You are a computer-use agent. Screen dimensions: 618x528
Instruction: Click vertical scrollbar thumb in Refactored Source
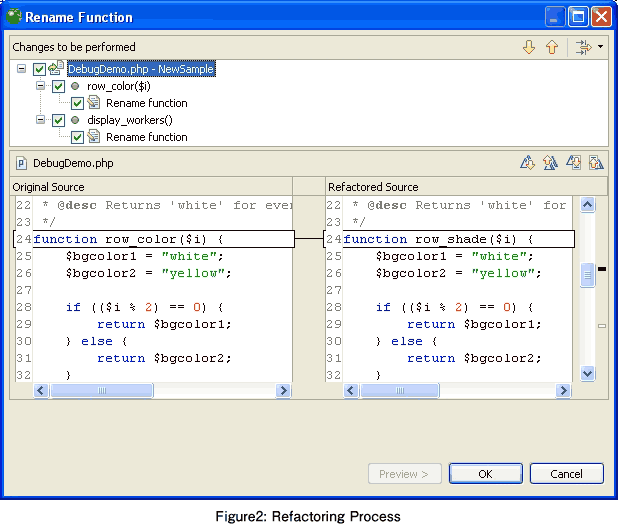[587, 275]
